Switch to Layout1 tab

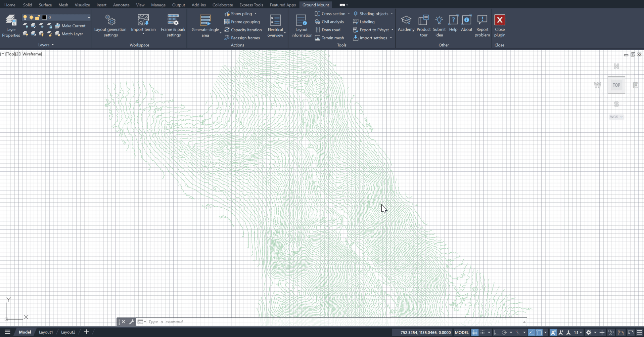pos(46,332)
